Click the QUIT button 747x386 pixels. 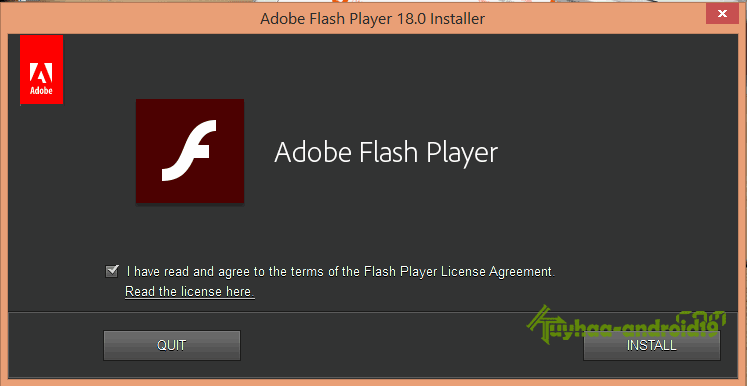pyautogui.click(x=172, y=345)
